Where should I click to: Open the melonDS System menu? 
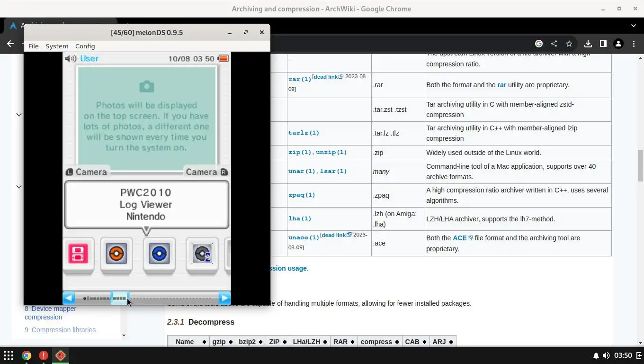[57, 46]
